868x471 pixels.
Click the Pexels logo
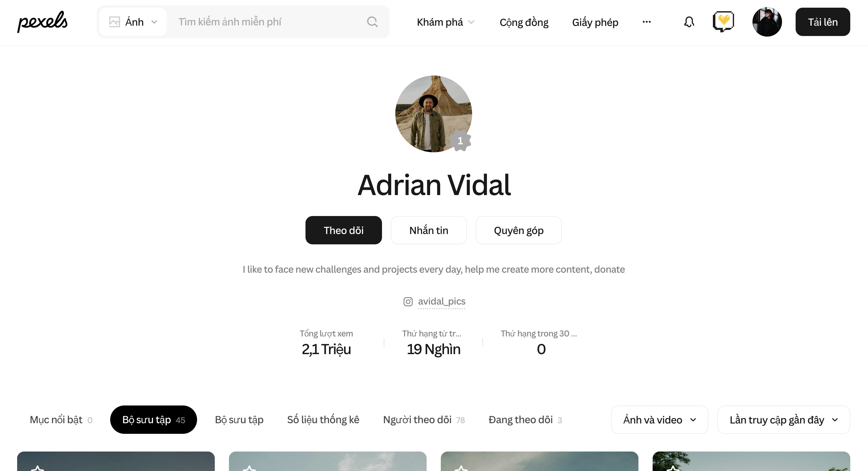coord(43,22)
